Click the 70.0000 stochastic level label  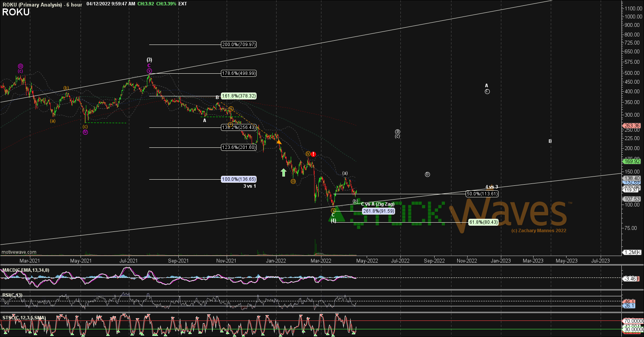(x=633, y=321)
